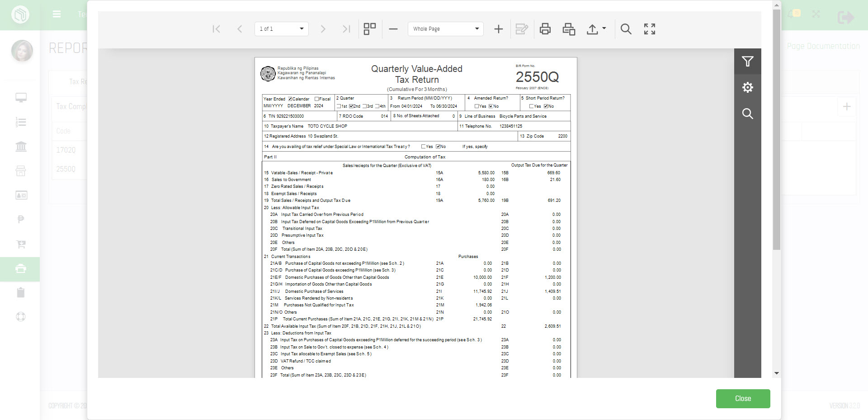This screenshot has height=420, width=868.
Task: Click the Print button in viewer toolbar
Action: [x=545, y=29]
